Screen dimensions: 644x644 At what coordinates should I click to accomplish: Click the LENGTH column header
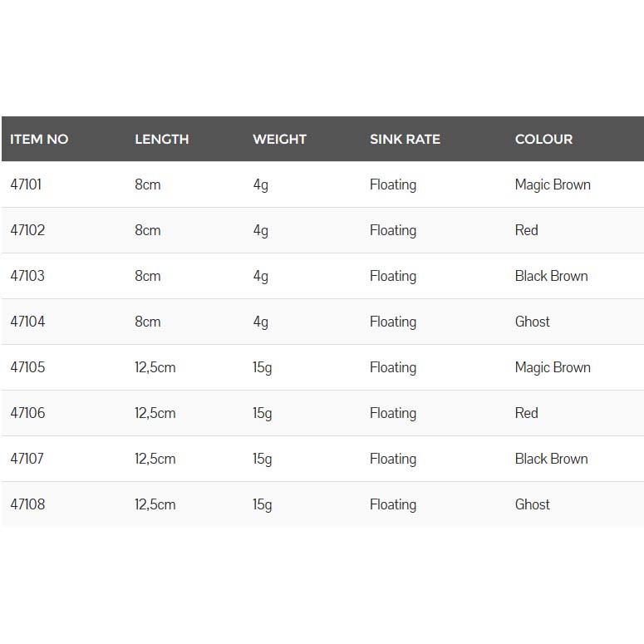[x=161, y=140]
